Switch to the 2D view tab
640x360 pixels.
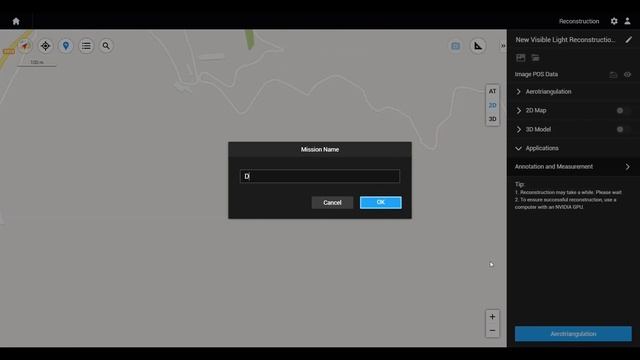493,105
